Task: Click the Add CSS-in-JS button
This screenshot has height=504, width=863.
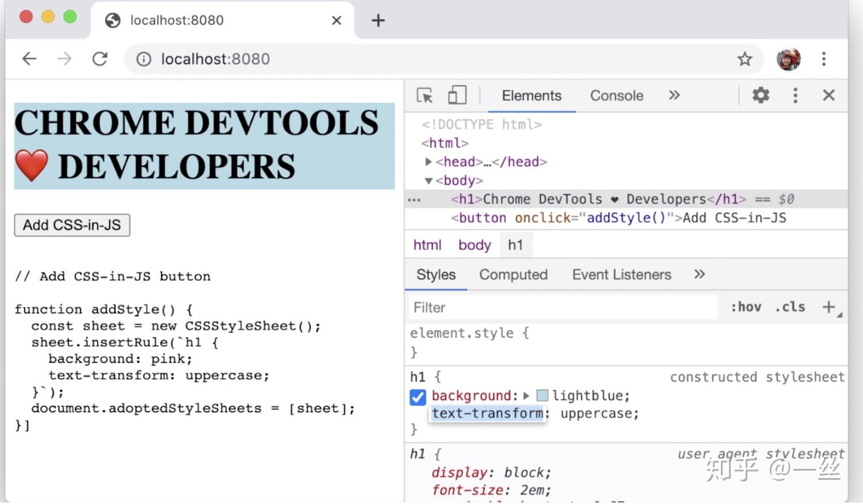Action: coord(72,225)
